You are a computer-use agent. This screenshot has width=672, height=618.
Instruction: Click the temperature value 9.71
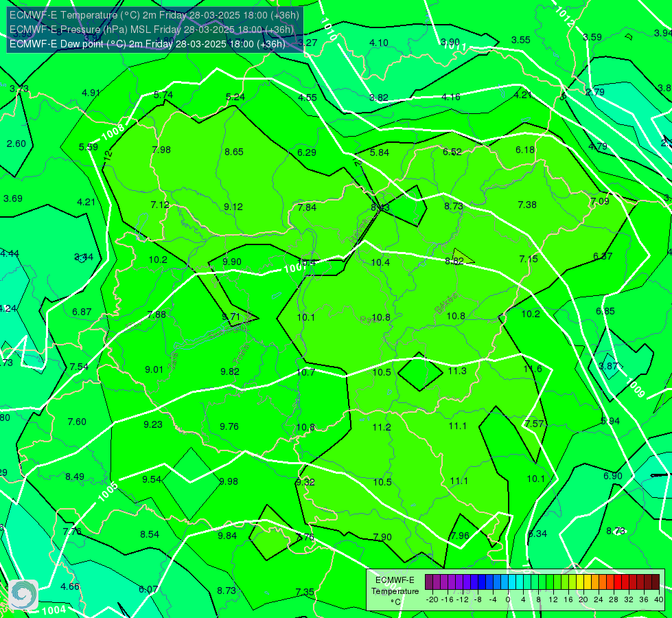[x=231, y=317]
